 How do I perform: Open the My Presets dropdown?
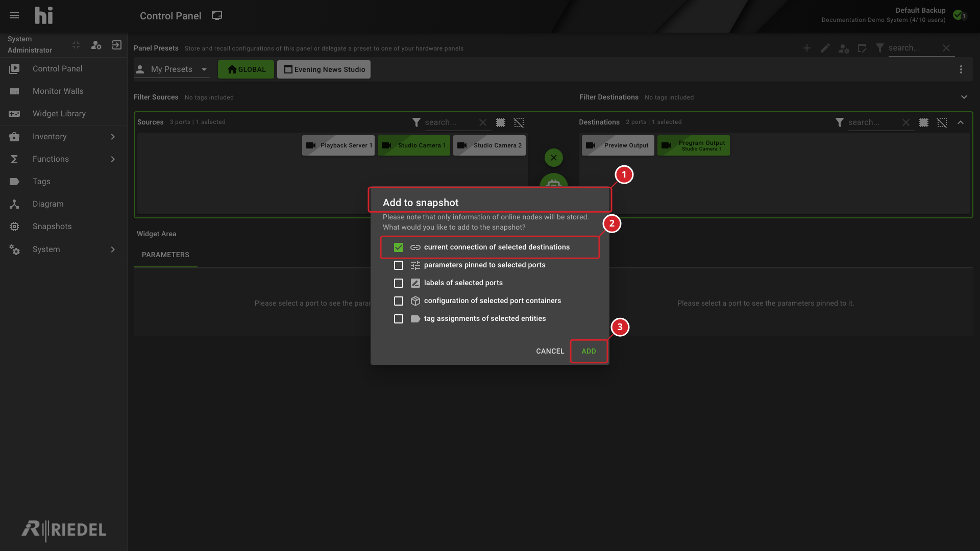click(x=172, y=69)
